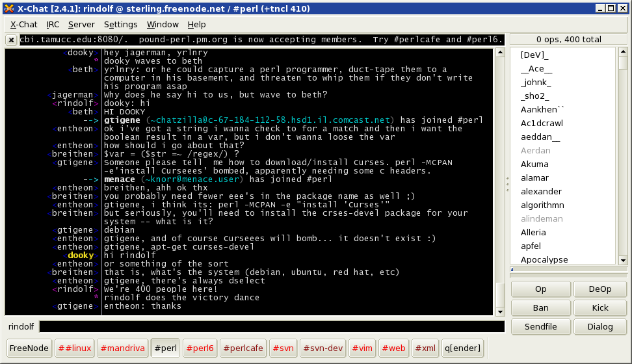Screen dimensions: 632x364
Task: Select user Aankhen`` in user list
Action: pos(542,110)
